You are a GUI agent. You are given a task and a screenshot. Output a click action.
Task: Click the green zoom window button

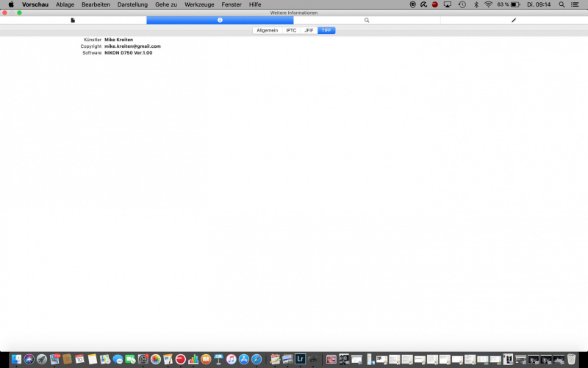coord(19,13)
